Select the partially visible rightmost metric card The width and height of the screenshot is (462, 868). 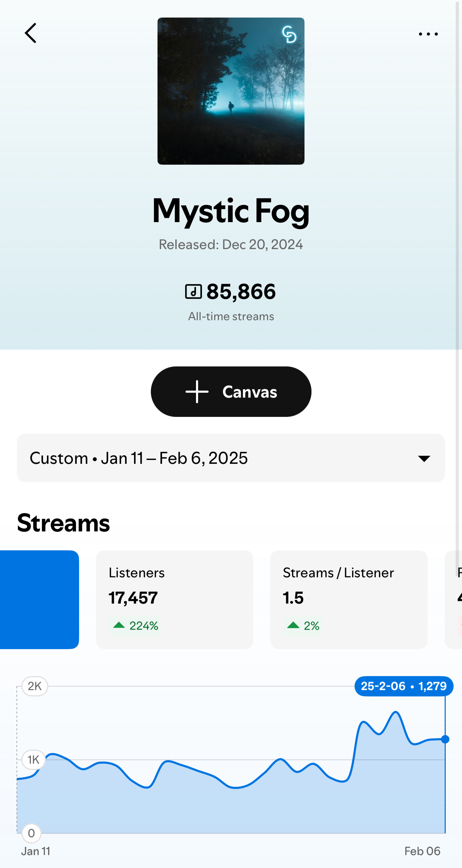(x=454, y=599)
